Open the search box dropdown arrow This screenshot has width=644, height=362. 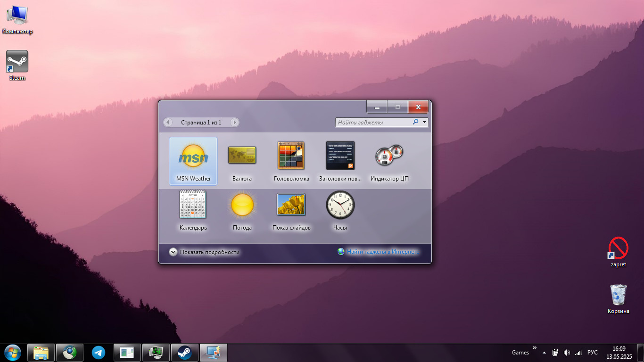[425, 123]
